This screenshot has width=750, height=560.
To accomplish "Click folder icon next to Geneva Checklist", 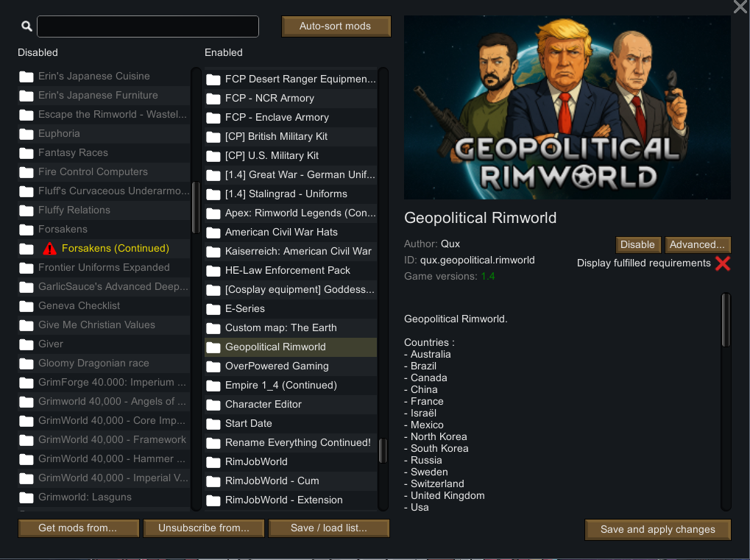I will (26, 306).
